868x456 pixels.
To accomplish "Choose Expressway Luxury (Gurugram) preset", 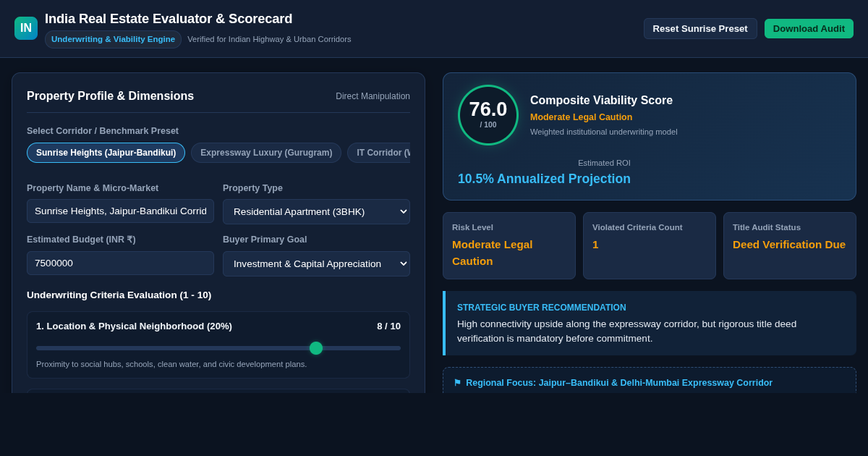I will (266, 153).
